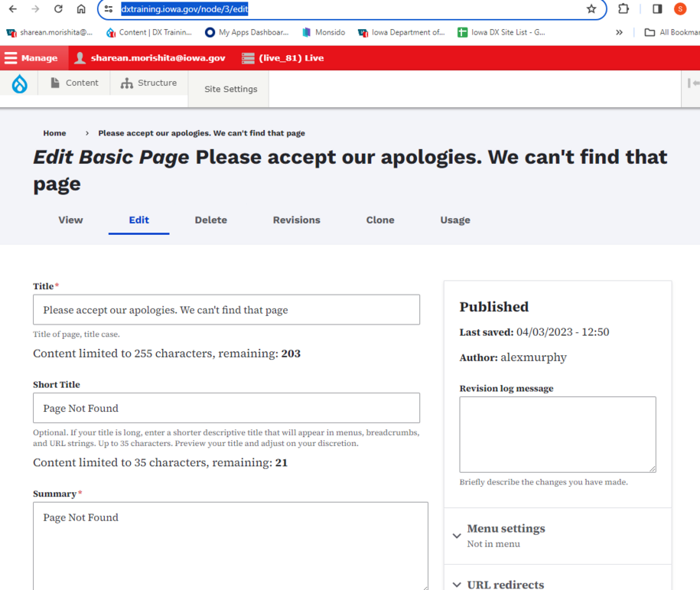This screenshot has width=700, height=590.
Task: Click the Drupal droplet home icon
Action: click(x=20, y=84)
